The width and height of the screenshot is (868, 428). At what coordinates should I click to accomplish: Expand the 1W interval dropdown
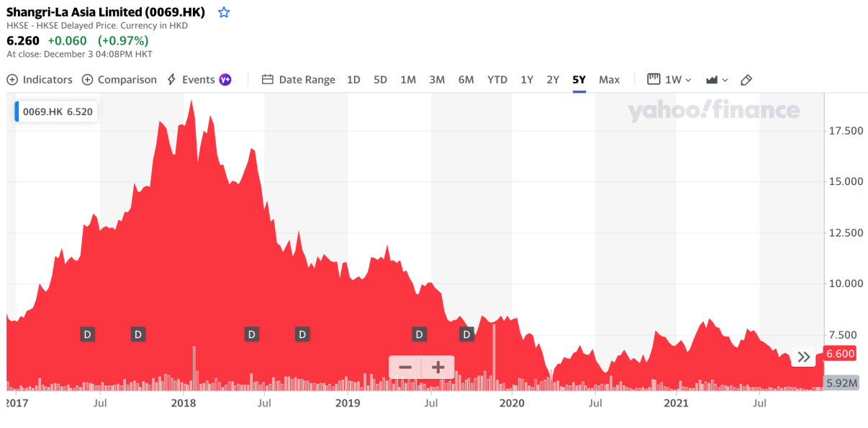669,80
